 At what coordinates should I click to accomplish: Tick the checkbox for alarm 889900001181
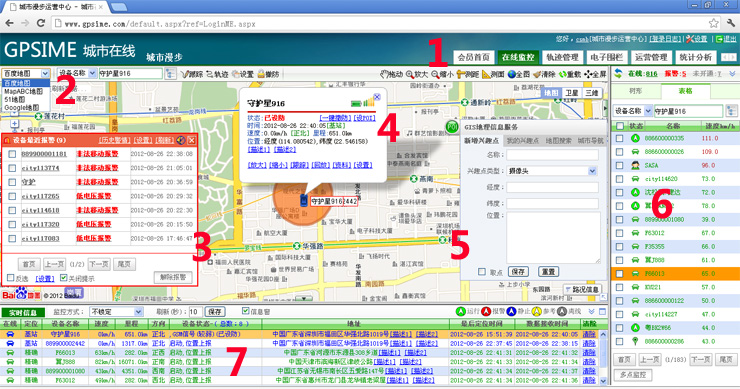click(12, 154)
